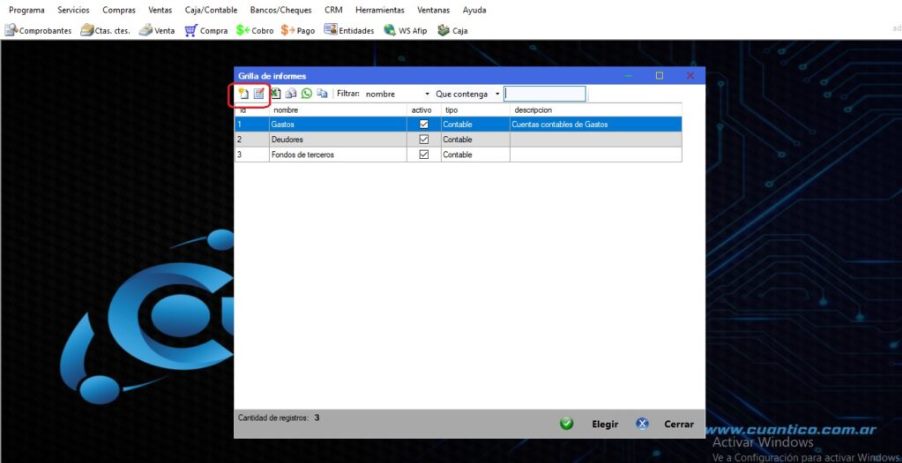Screen dimensions: 902x463
Task: Click the Compra shopping cart button
Action: (206, 30)
